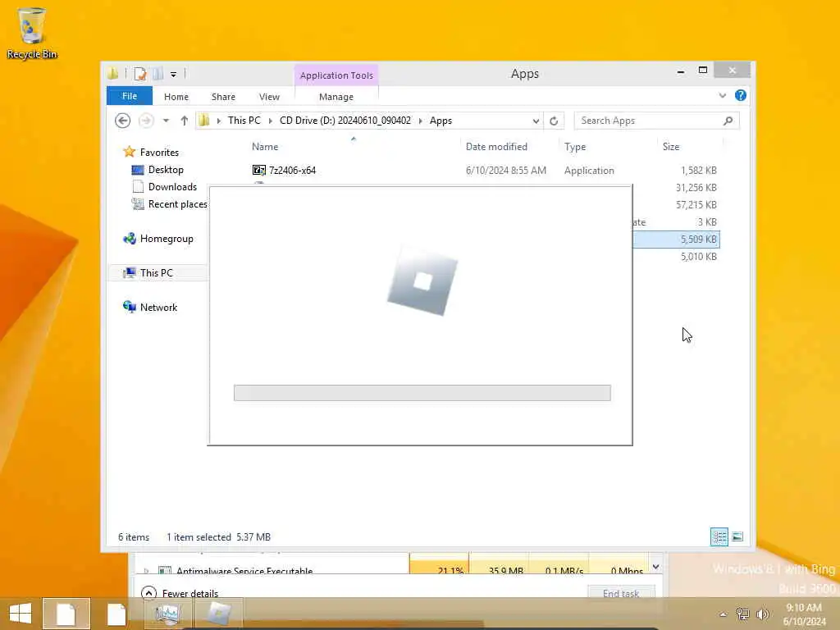Click End task in Task Manager

point(621,594)
